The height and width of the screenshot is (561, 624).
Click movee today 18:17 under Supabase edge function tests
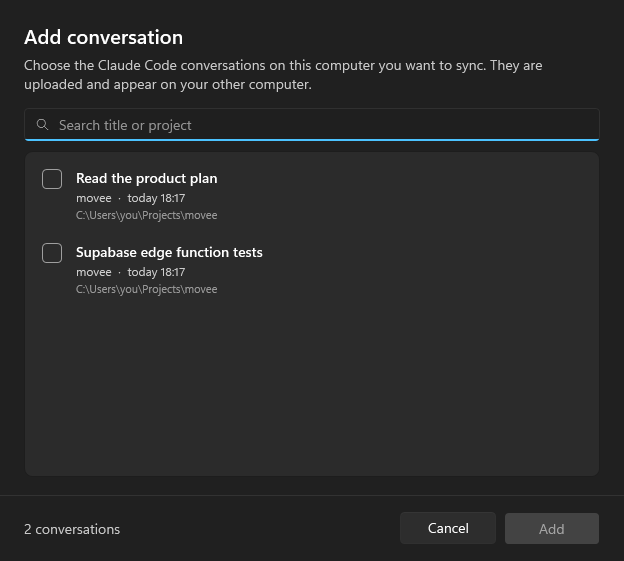[x=131, y=272]
